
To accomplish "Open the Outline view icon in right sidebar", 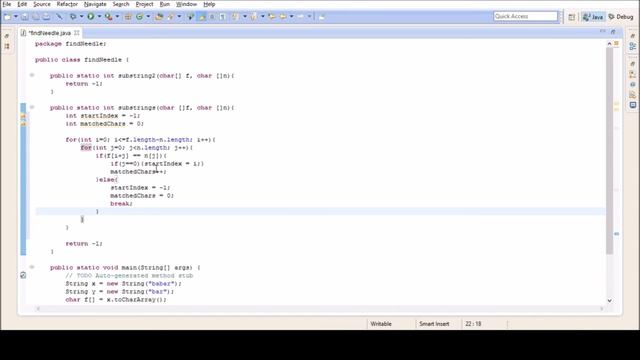I will point(633,46).
